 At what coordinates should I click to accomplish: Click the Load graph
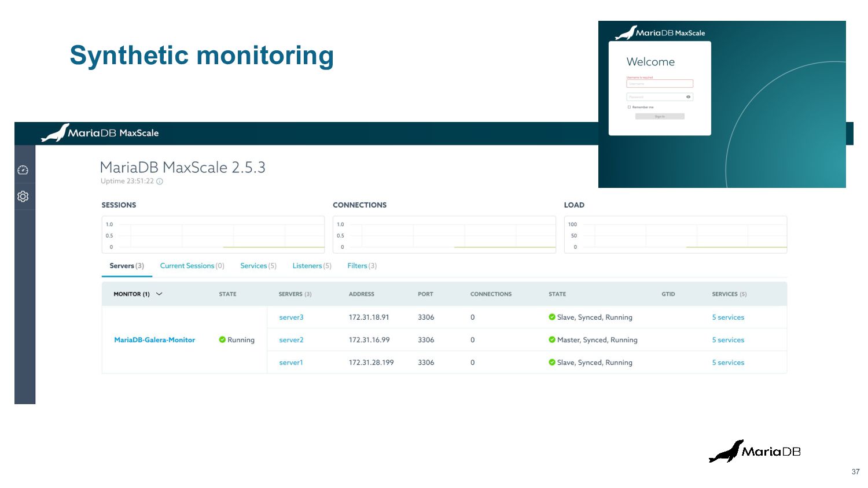click(676, 235)
